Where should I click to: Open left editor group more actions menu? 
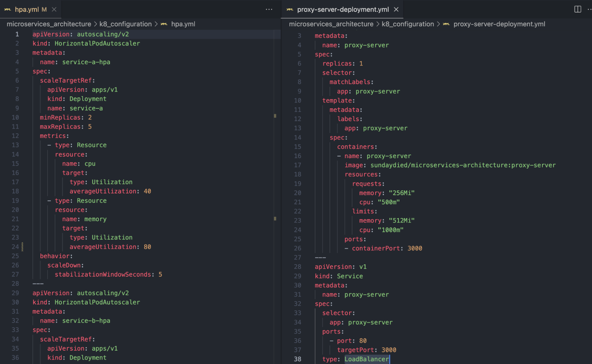coord(269,9)
